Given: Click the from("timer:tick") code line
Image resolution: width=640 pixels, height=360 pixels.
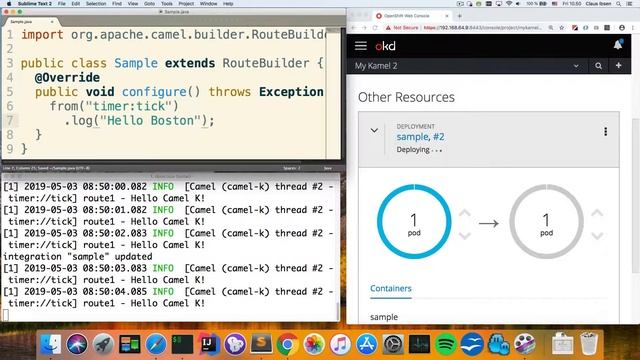Looking at the screenshot, I should 114,106.
